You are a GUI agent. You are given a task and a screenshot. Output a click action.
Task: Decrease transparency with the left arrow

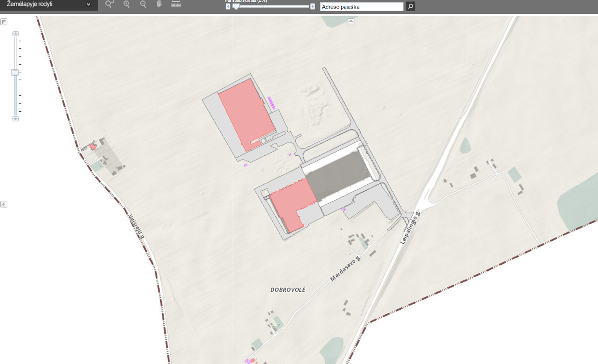pyautogui.click(x=228, y=6)
